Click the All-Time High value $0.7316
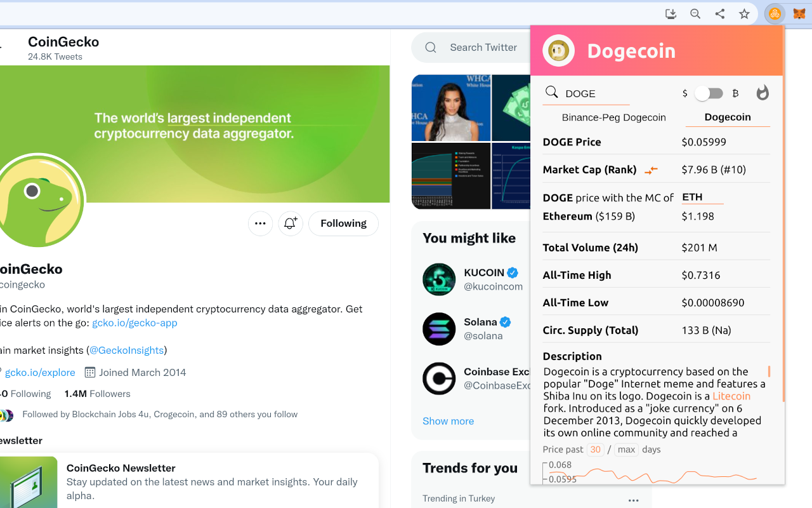 click(x=701, y=275)
